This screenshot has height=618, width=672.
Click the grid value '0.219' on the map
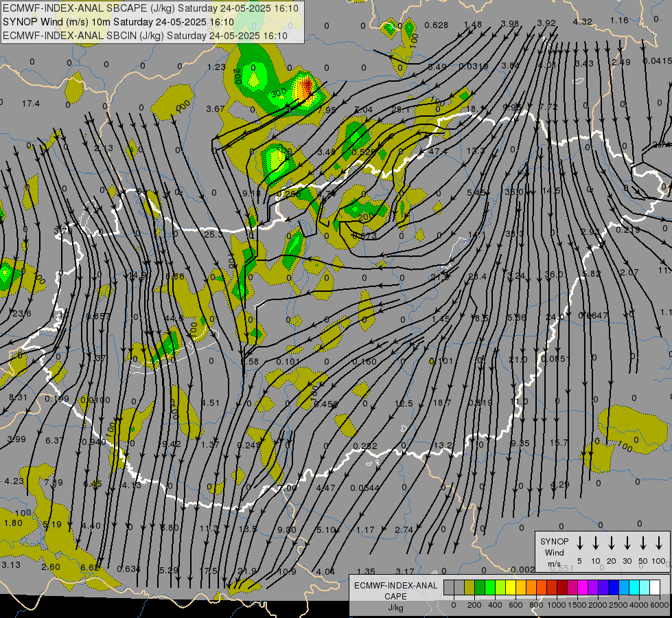click(628, 230)
